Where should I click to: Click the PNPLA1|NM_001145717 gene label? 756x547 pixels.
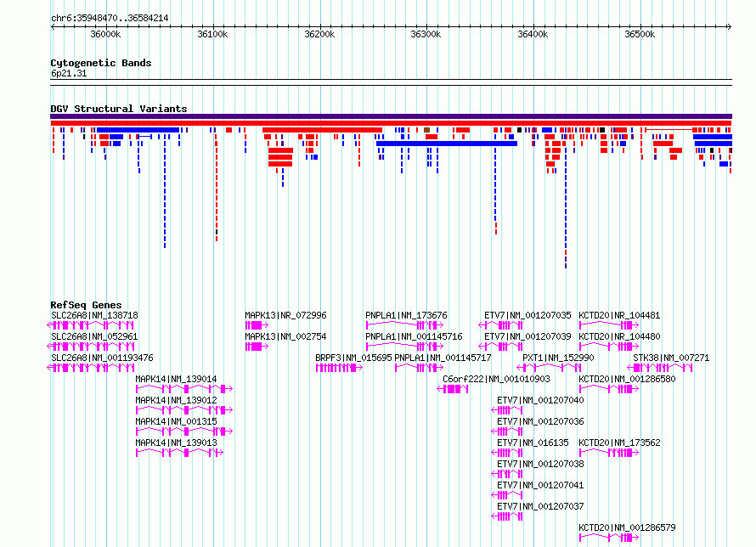443,358
